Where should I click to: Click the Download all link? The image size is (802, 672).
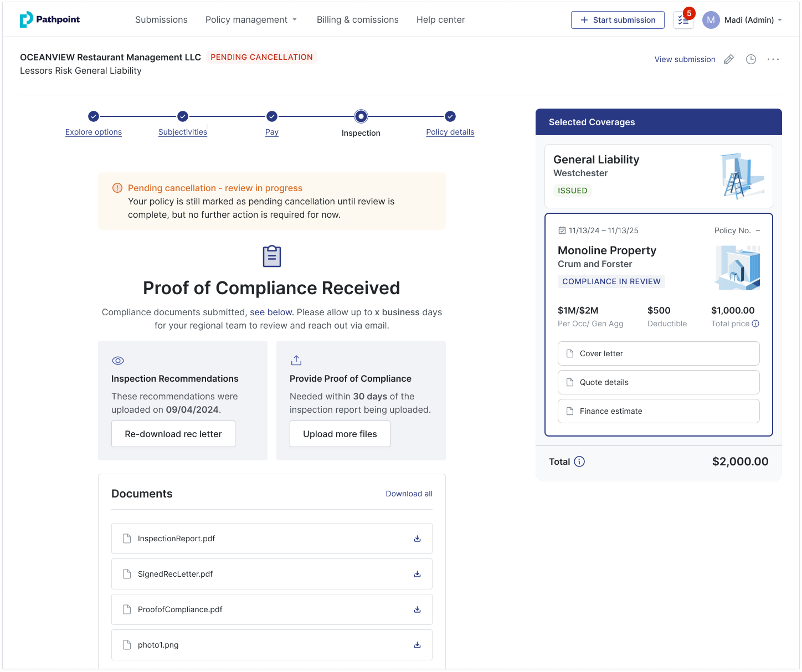(409, 494)
